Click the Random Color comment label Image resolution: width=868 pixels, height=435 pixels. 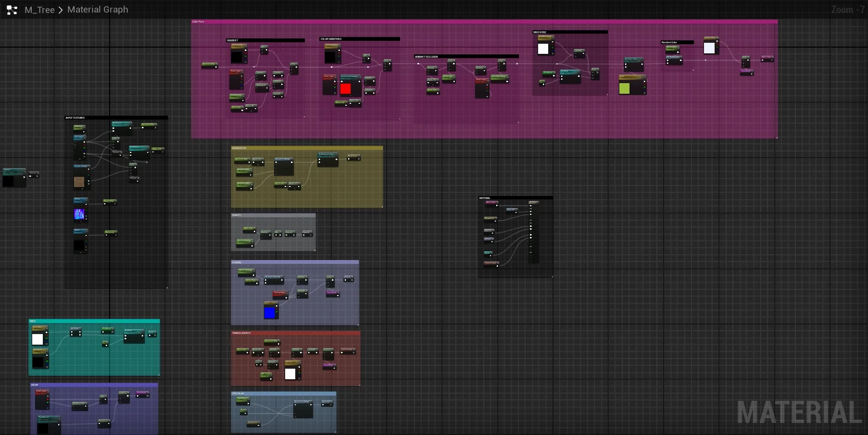click(x=677, y=42)
